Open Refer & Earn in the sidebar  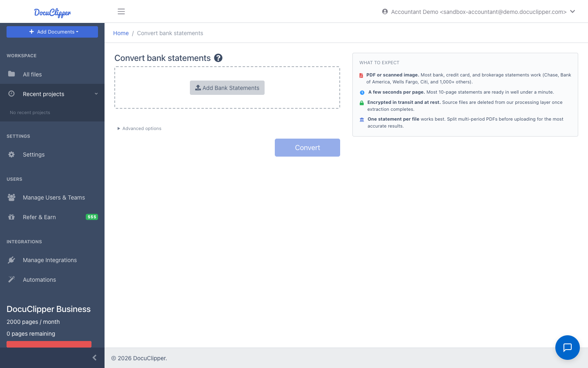[52, 217]
